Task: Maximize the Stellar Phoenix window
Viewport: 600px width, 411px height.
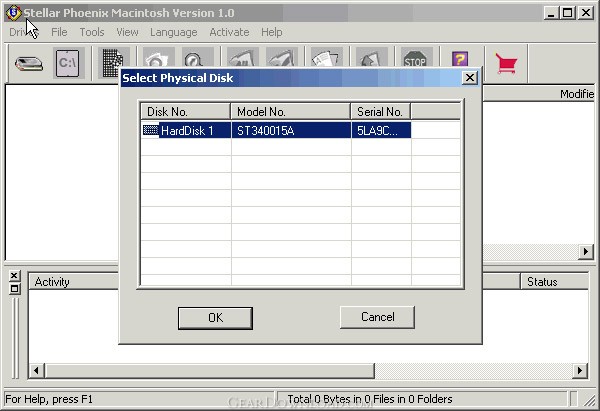Action: [x=568, y=13]
